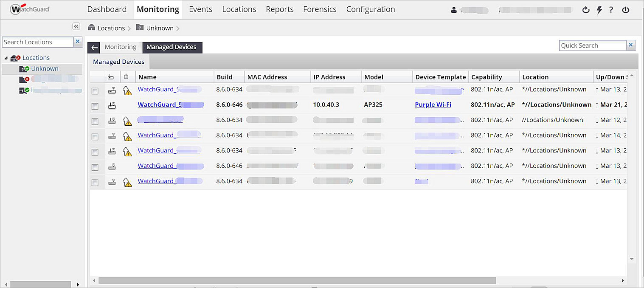Select the first device row checkbox

[95, 91]
